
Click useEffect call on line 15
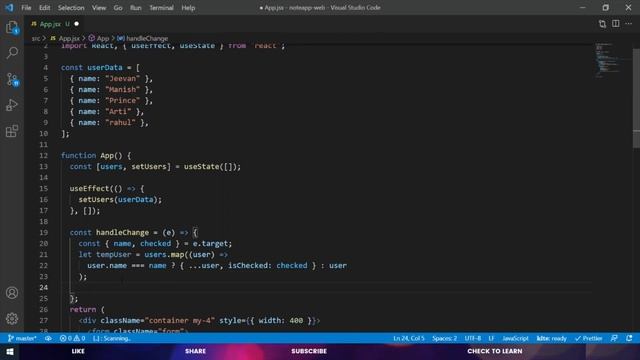(89, 189)
